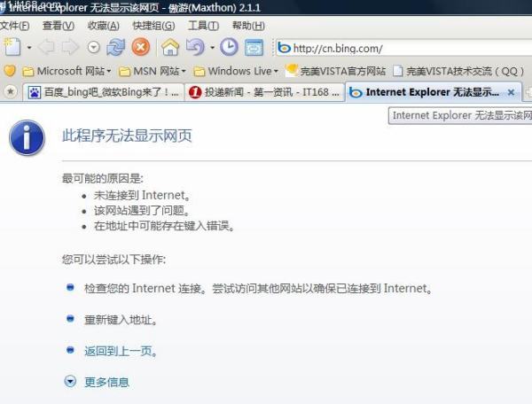The image size is (532, 404).
Task: Click the Refresh page icon
Action: [x=115, y=47]
